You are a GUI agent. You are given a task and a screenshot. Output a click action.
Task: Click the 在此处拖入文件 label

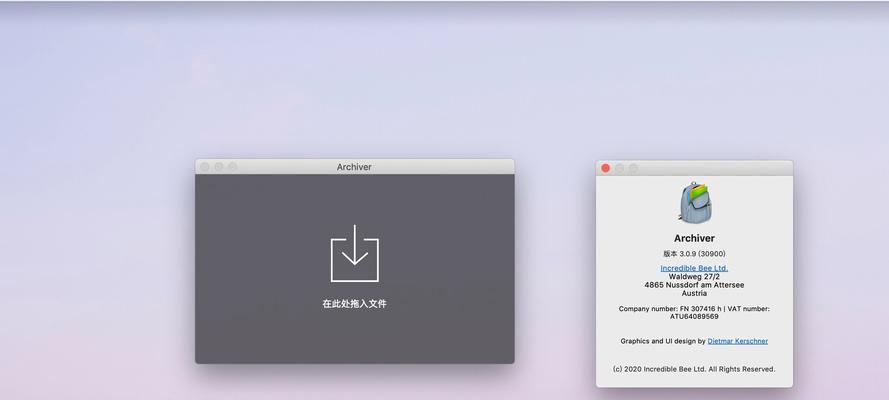(354, 304)
